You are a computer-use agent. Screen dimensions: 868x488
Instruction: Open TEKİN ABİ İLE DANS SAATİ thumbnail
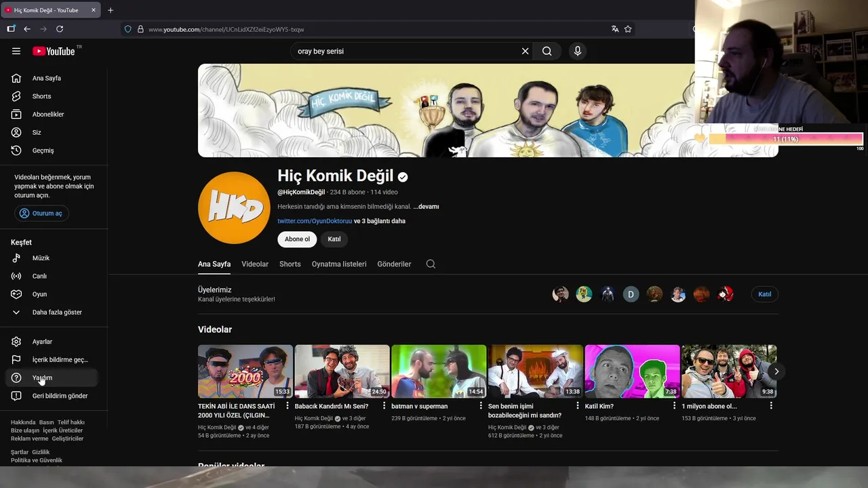pyautogui.click(x=245, y=371)
